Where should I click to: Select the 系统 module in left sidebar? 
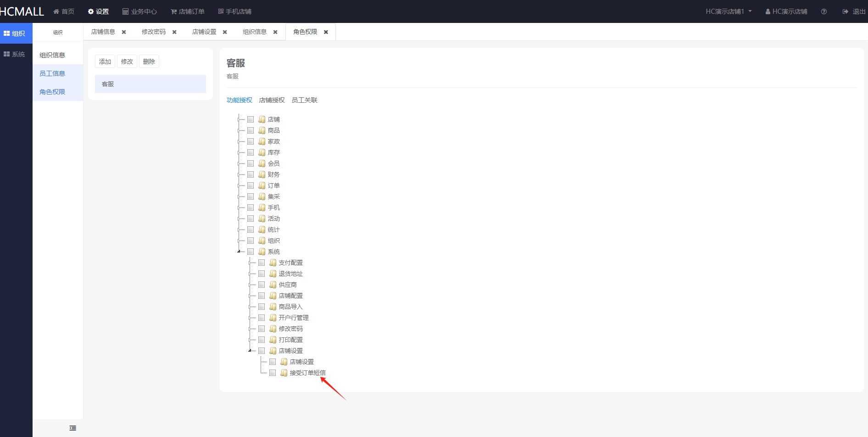[x=16, y=54]
